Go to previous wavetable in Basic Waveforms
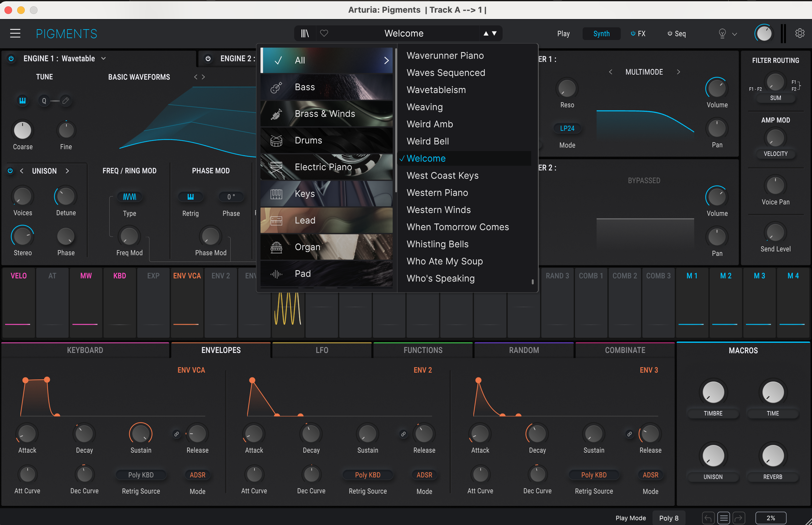Image resolution: width=812 pixels, height=525 pixels. (x=195, y=77)
